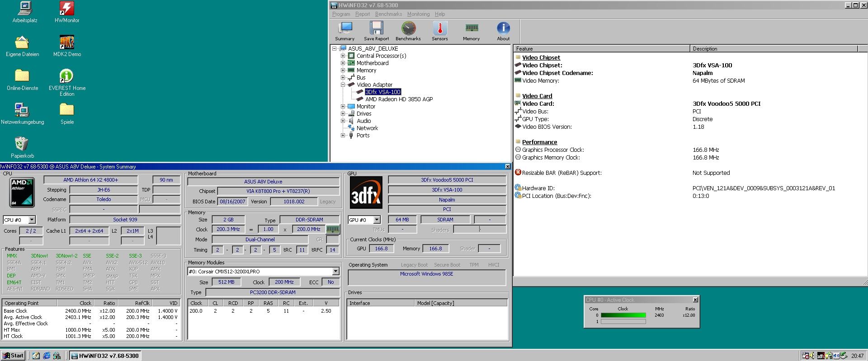The image size is (868, 361).
Task: Close the CPU #0 Active Clock window
Action: [x=695, y=300]
